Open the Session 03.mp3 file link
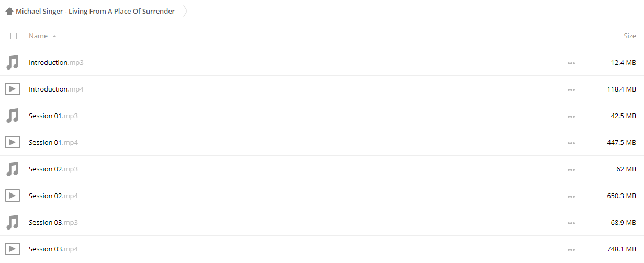Screen dimensions: 644x263 (x=53, y=222)
